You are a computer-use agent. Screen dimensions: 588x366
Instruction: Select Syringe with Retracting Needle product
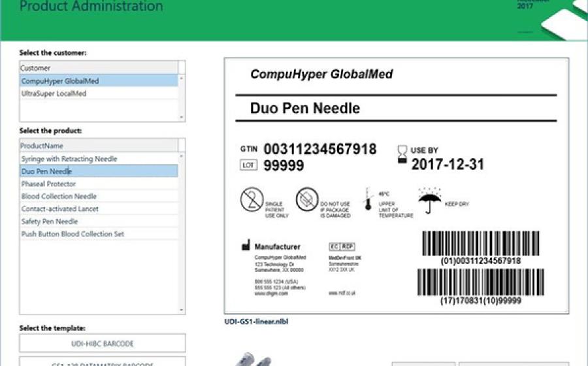point(99,159)
